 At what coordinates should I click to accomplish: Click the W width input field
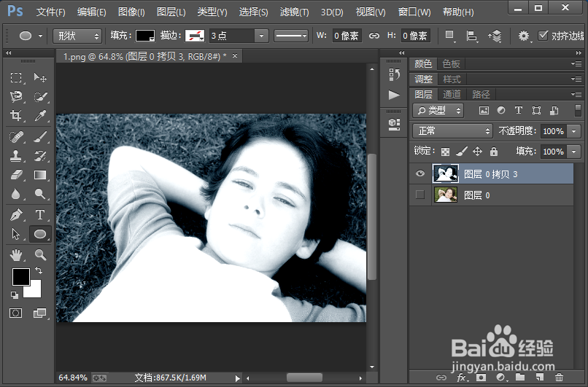point(346,36)
